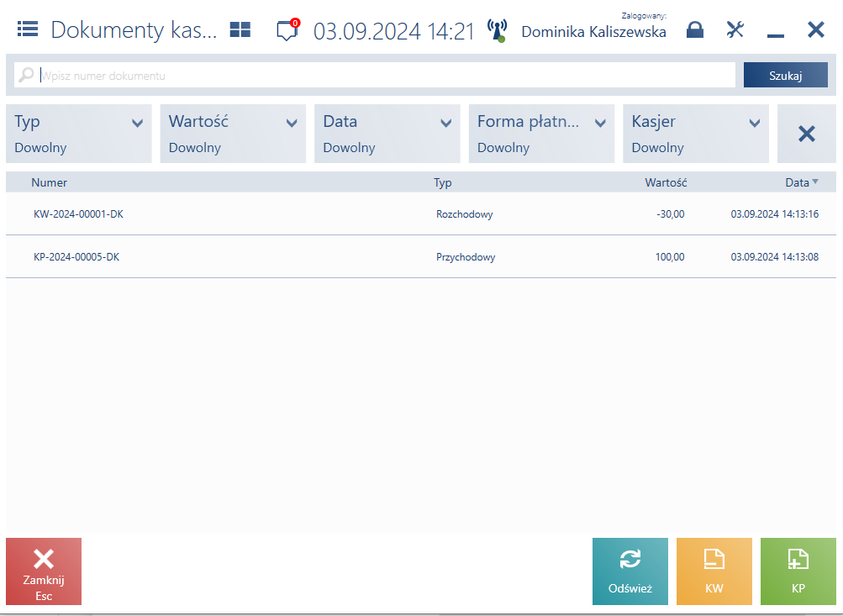Click the 100,00 value cell
This screenshot has width=843, height=616.
coord(670,257)
